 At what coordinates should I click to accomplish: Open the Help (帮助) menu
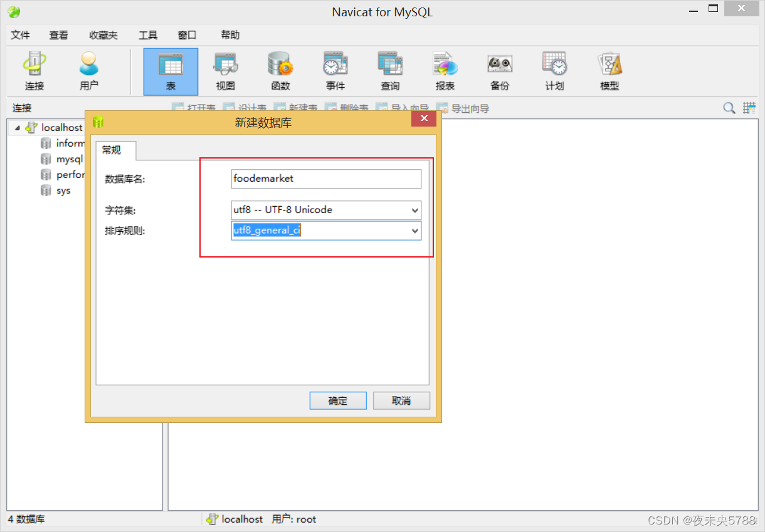230,35
